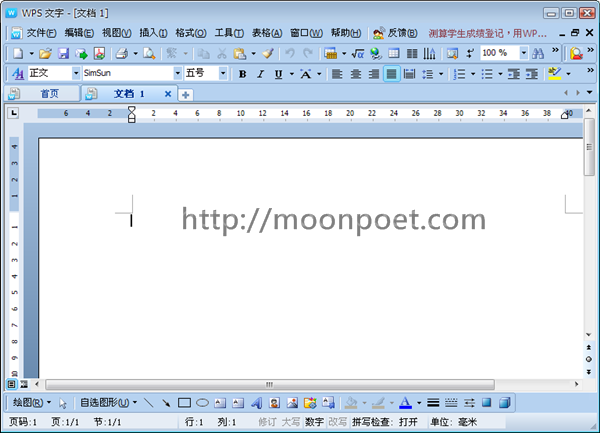Create a new blank document icon
This screenshot has width=600, height=433.
pos(18,53)
